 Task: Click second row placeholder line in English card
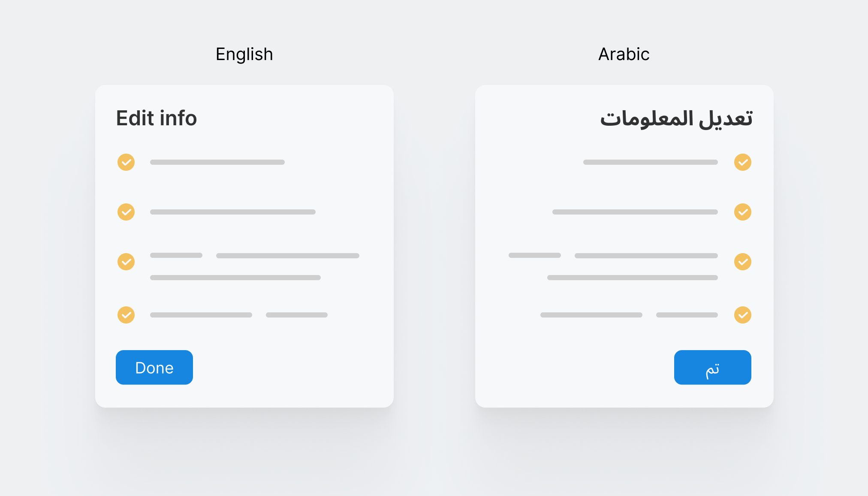[x=233, y=212]
